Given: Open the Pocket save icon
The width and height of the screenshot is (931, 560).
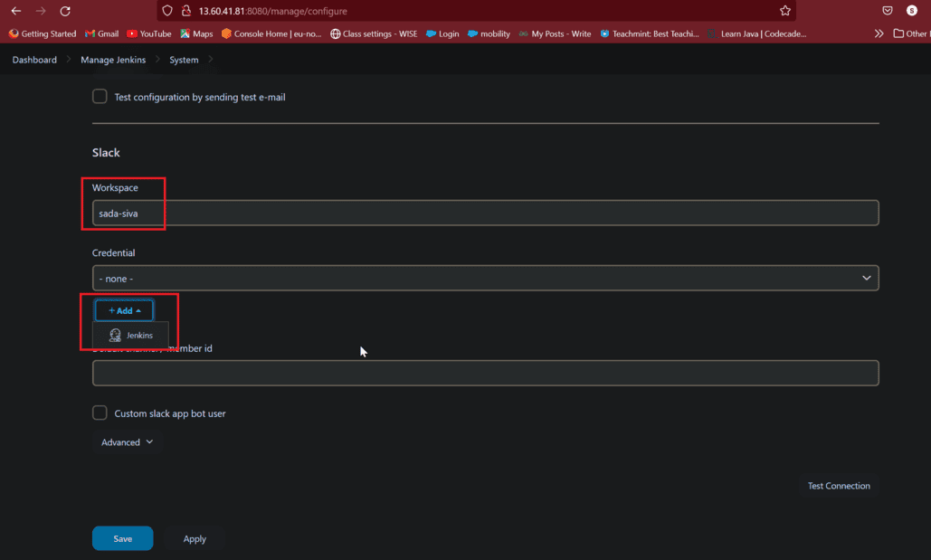Looking at the screenshot, I should tap(887, 11).
